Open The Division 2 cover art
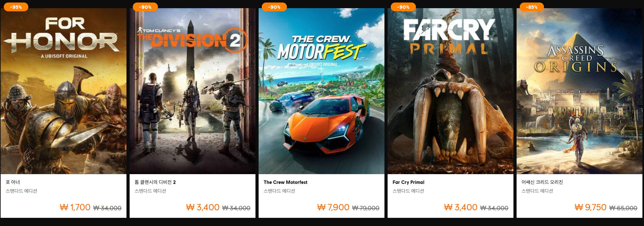The height and width of the screenshot is (226, 644). click(193, 91)
